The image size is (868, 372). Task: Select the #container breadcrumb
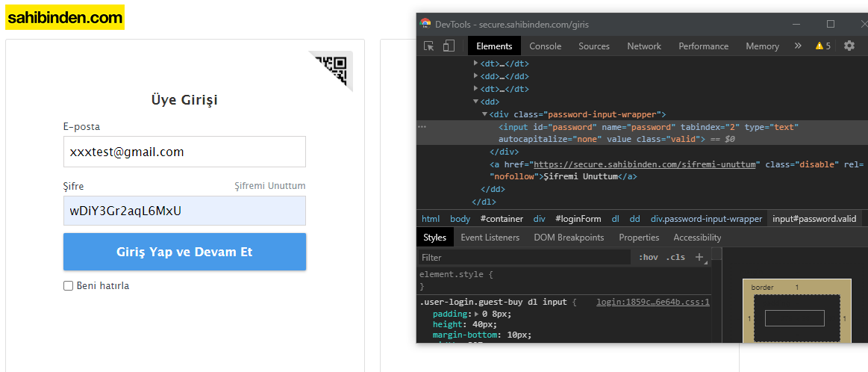[502, 219]
